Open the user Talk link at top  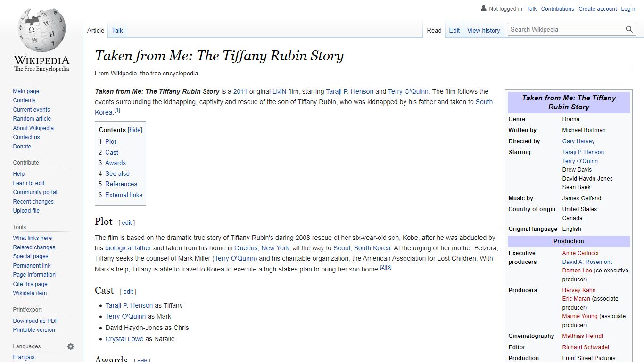click(x=532, y=9)
